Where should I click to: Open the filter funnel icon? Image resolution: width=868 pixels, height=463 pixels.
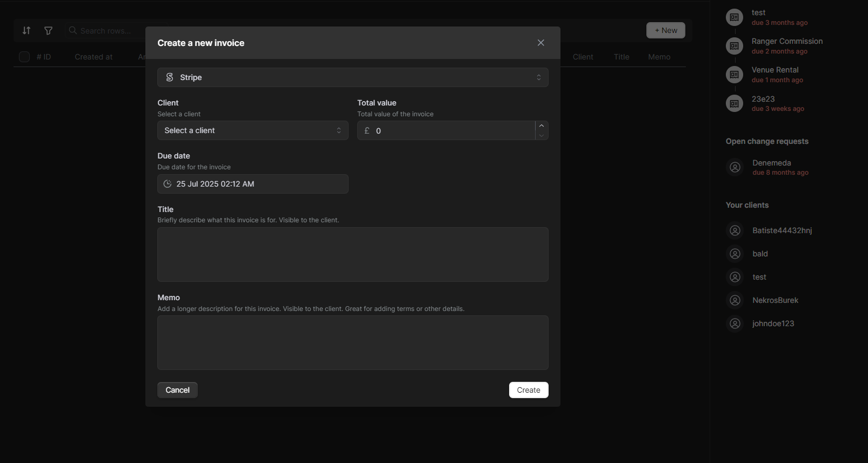(x=49, y=30)
